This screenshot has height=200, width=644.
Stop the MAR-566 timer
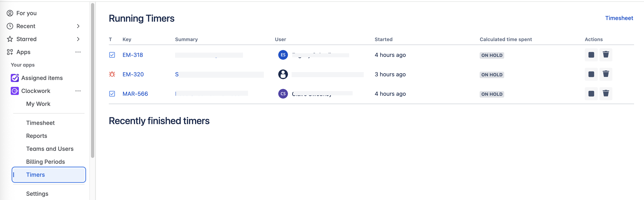(x=591, y=94)
